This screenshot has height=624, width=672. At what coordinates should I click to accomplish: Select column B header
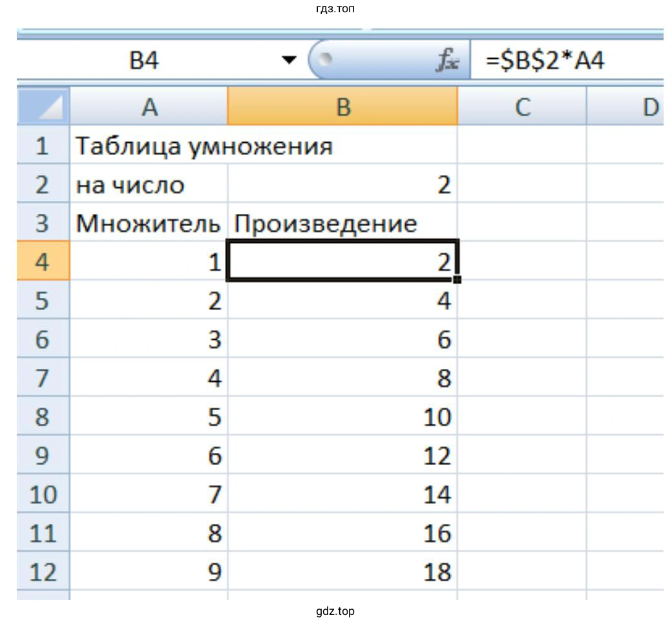point(342,107)
